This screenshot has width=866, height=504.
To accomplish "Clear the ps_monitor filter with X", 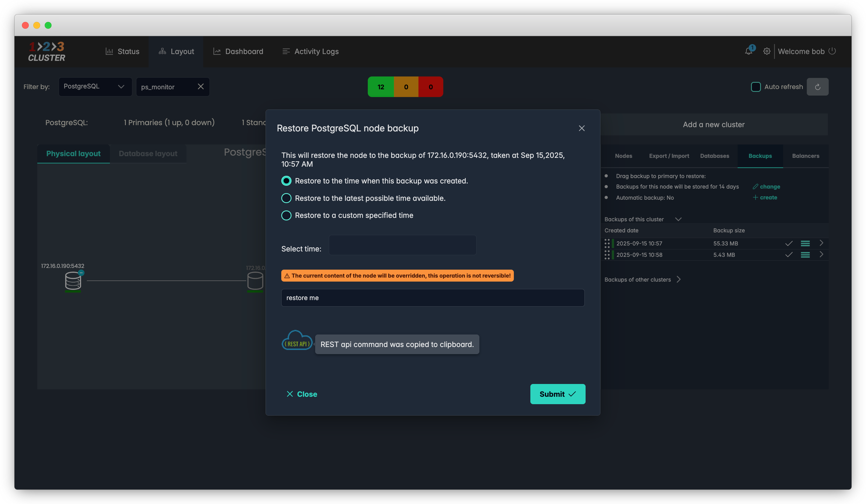I will tap(201, 86).
